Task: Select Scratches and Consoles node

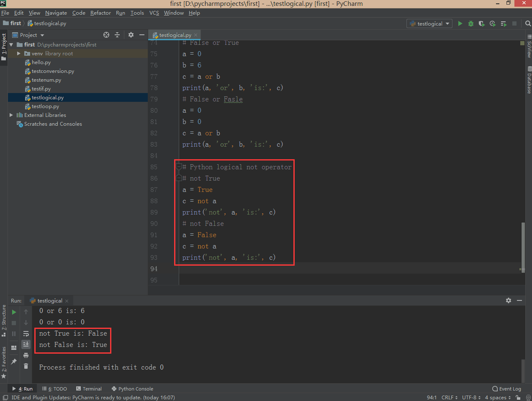Action: coord(49,124)
